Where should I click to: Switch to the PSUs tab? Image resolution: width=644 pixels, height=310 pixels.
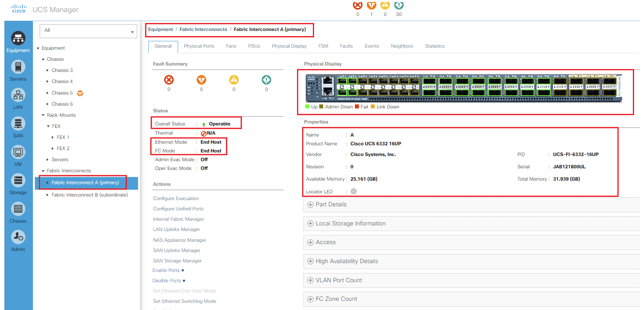(254, 46)
